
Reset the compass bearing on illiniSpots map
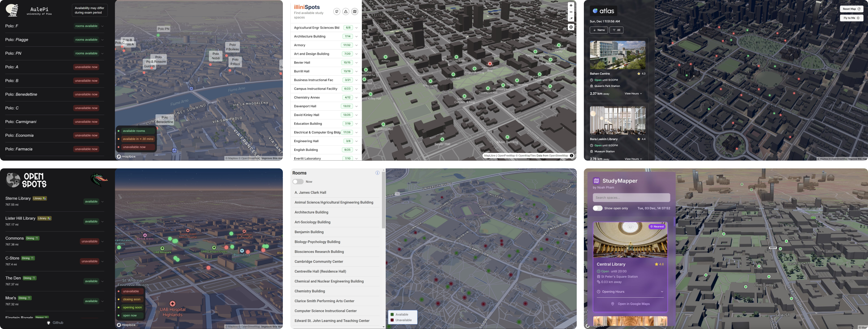(571, 18)
